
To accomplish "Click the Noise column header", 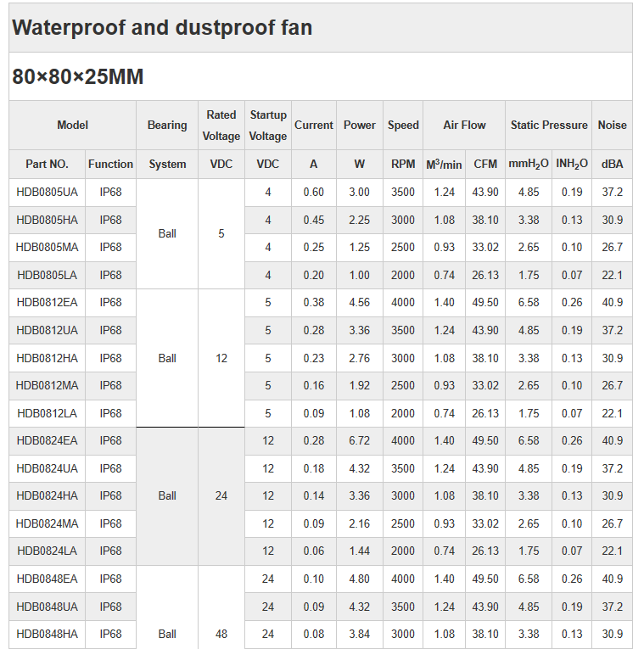I will click(x=612, y=125).
